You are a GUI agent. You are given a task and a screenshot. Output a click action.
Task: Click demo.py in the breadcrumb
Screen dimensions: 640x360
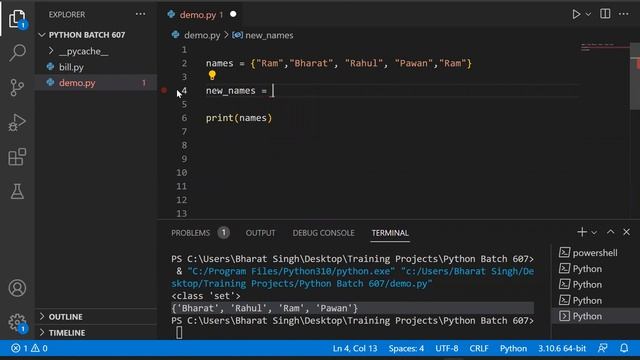(x=202, y=35)
